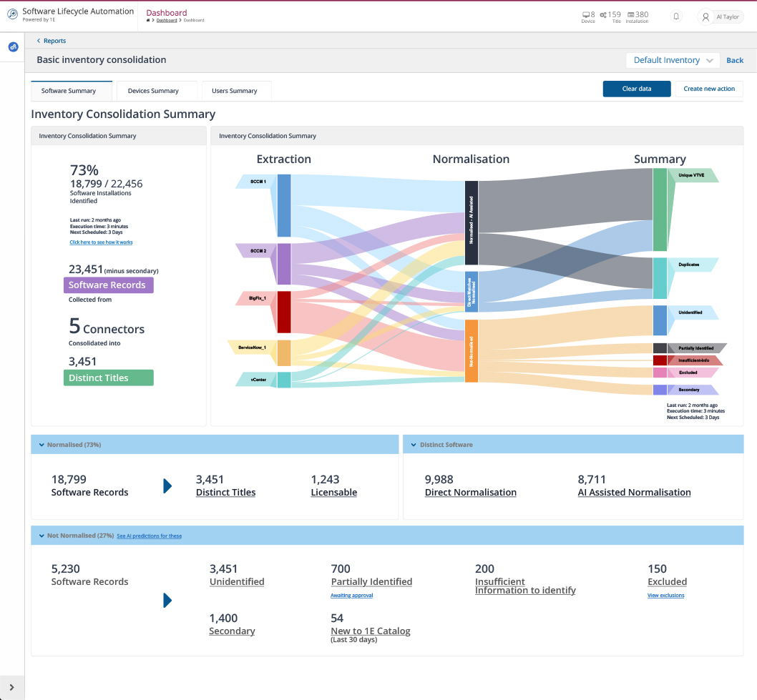Click the Secondary summary label in chart
This screenshot has width=757, height=700.
(x=693, y=390)
